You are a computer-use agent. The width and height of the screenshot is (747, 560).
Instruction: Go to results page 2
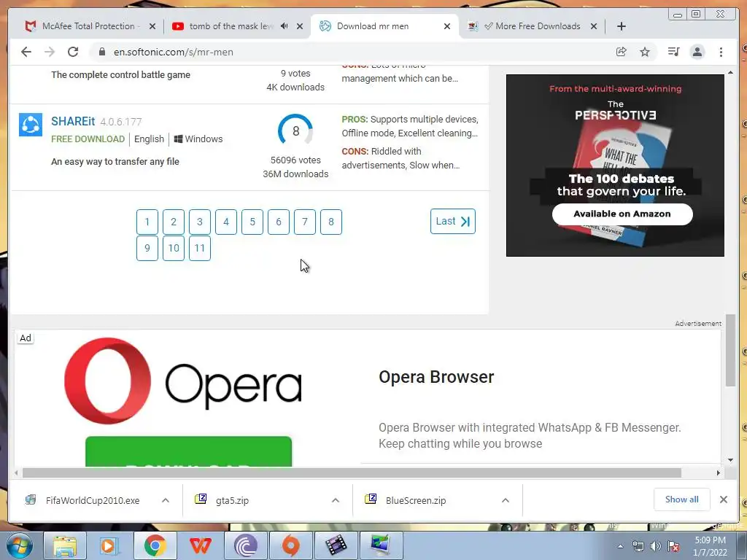coord(174,222)
